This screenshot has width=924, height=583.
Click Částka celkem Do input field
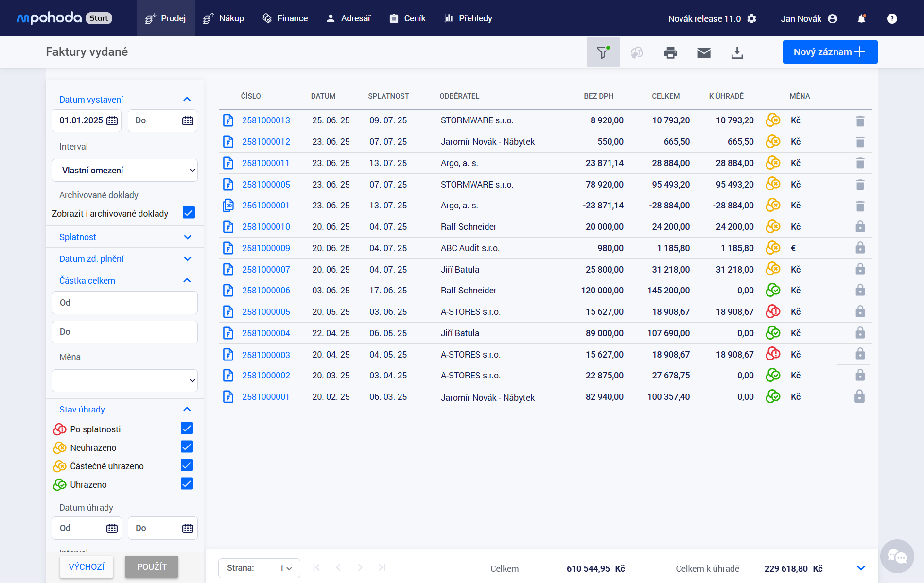[125, 332]
